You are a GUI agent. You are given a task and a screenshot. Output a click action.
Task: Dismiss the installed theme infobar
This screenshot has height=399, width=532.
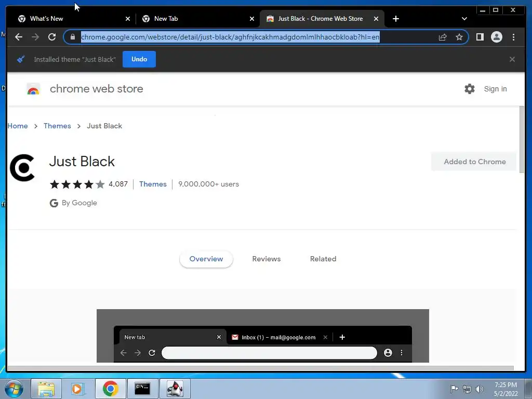(x=512, y=59)
